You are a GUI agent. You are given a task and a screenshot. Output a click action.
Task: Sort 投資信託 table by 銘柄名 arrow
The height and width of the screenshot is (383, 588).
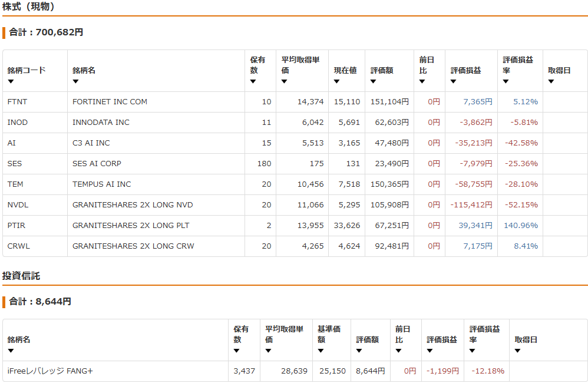pyautogui.click(x=11, y=351)
